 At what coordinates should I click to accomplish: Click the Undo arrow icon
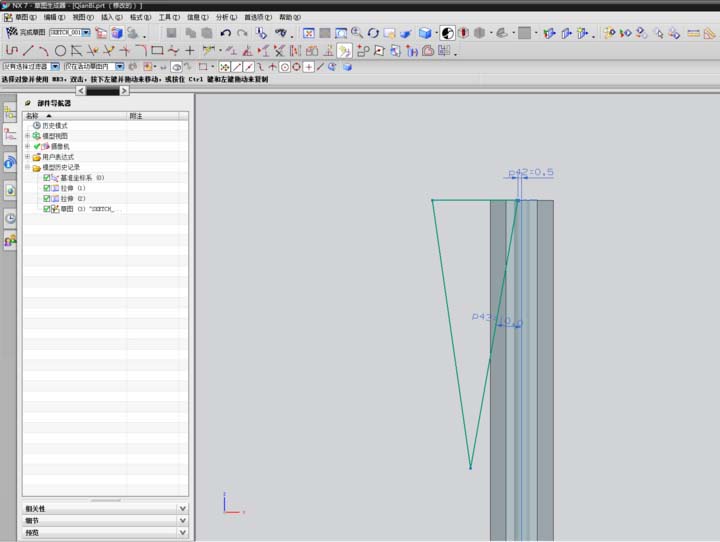click(226, 33)
